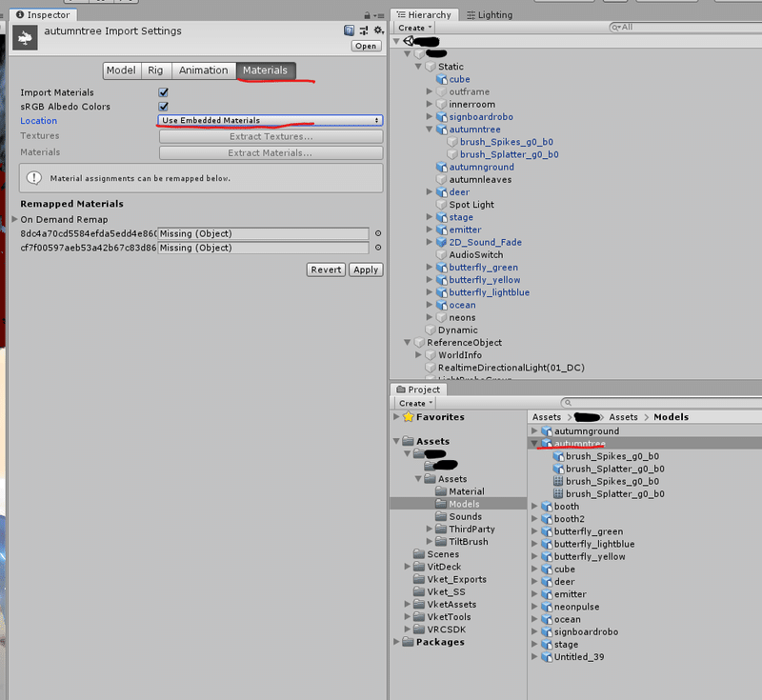762x700 pixels.
Task: Click the cube prefab icon in Hierarchy
Action: click(442, 79)
